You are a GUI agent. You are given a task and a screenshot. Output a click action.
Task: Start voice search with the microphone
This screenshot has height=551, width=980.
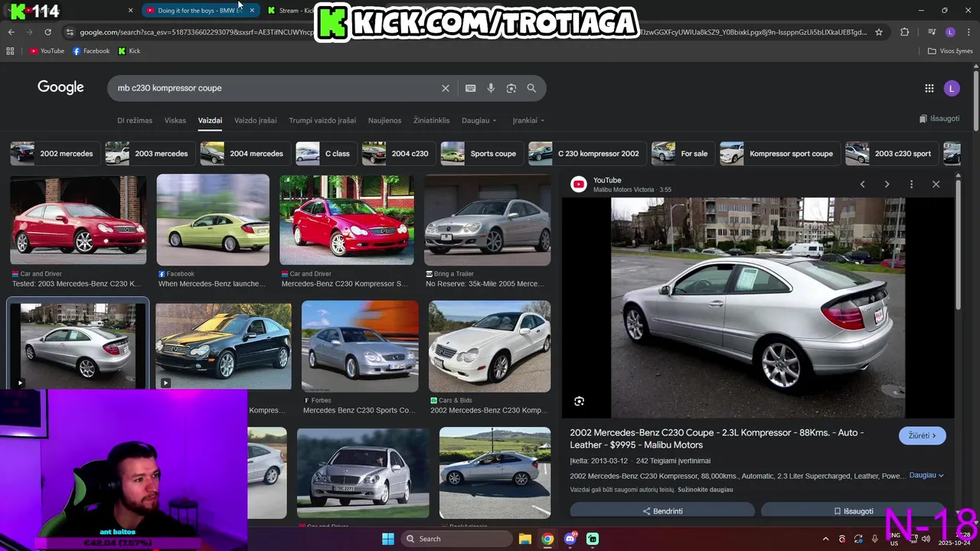(491, 88)
